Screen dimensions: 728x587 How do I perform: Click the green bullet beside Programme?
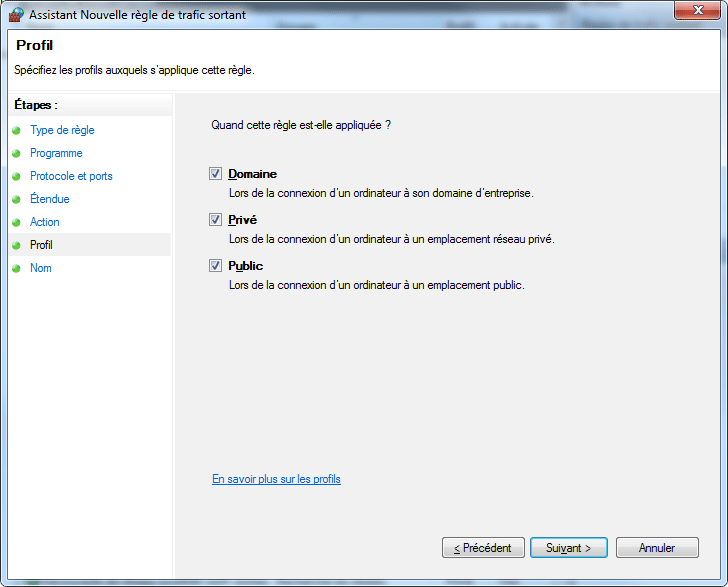click(16, 154)
